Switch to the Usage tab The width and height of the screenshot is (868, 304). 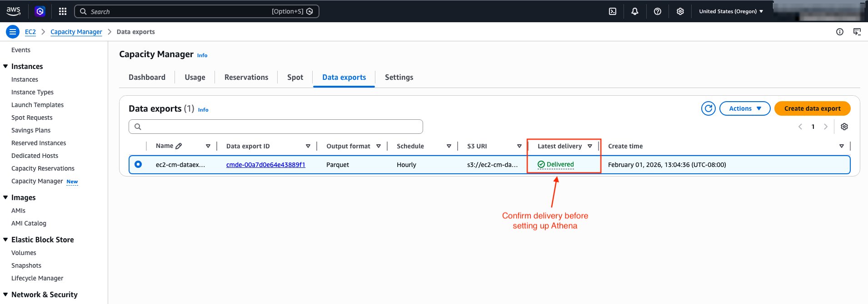click(195, 77)
